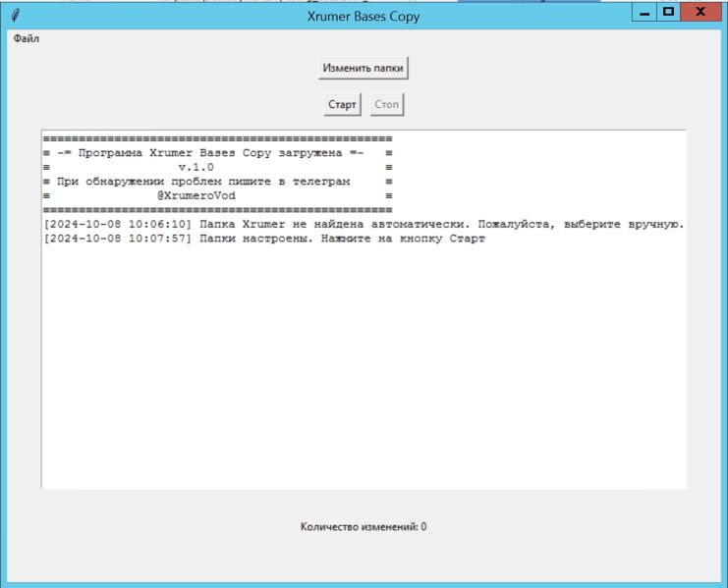Image resolution: width=728 pixels, height=588 pixels.
Task: Click the 'Количество изменений: 0' status label
Action: (364, 527)
